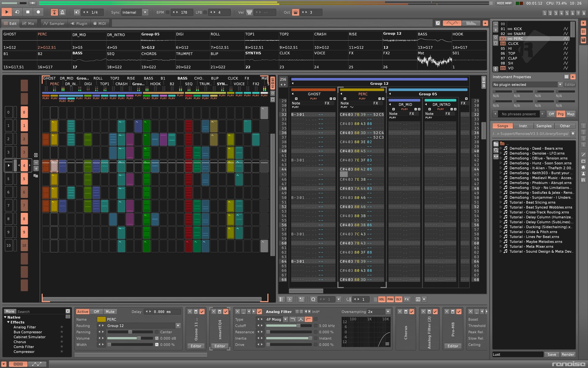This screenshot has height=368, width=588.
Task: Click the Render button
Action: pyautogui.click(x=568, y=355)
